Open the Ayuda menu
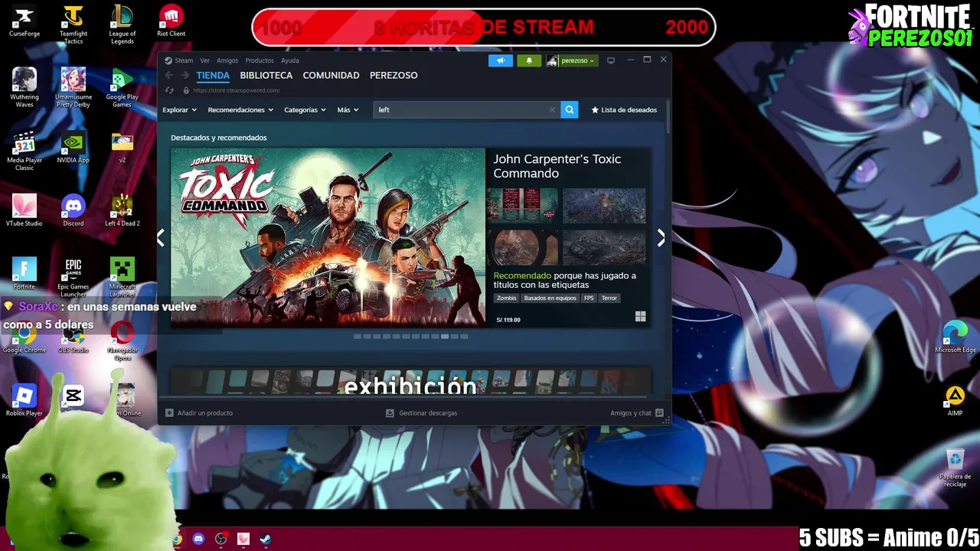980x551 pixels. 290,60
